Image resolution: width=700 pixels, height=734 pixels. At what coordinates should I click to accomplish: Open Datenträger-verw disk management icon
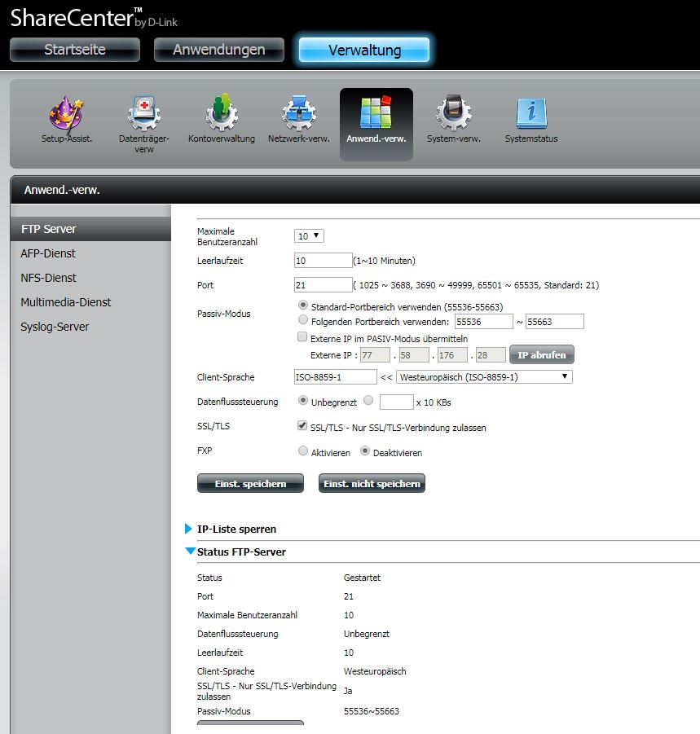(x=144, y=115)
